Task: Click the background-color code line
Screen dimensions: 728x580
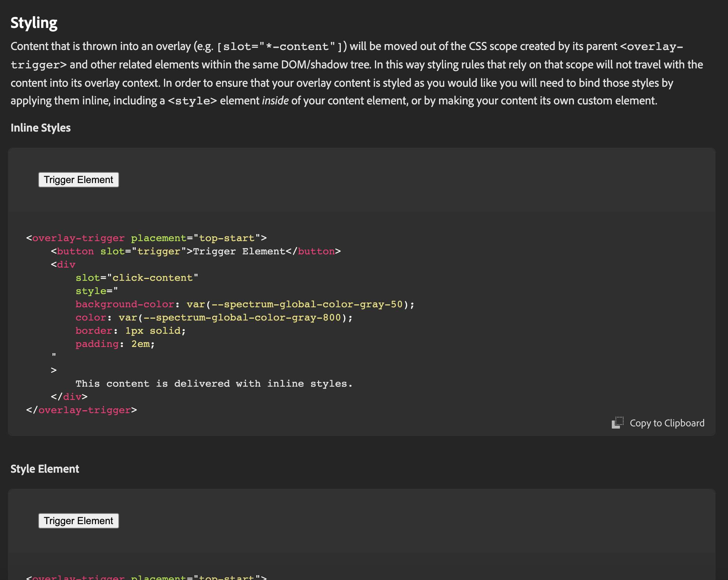Action: point(245,304)
